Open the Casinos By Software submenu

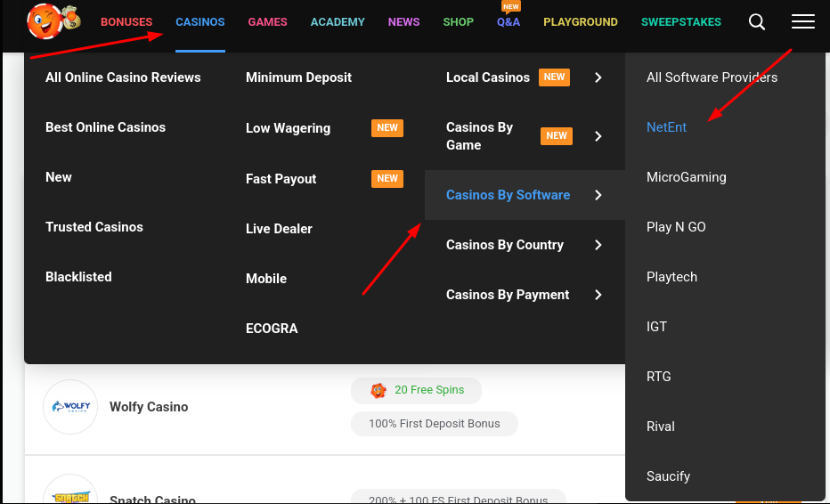pos(508,195)
